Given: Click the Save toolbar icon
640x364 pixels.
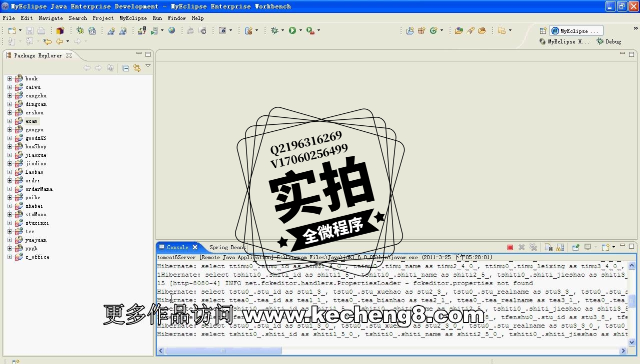Looking at the screenshot, I should point(29,31).
